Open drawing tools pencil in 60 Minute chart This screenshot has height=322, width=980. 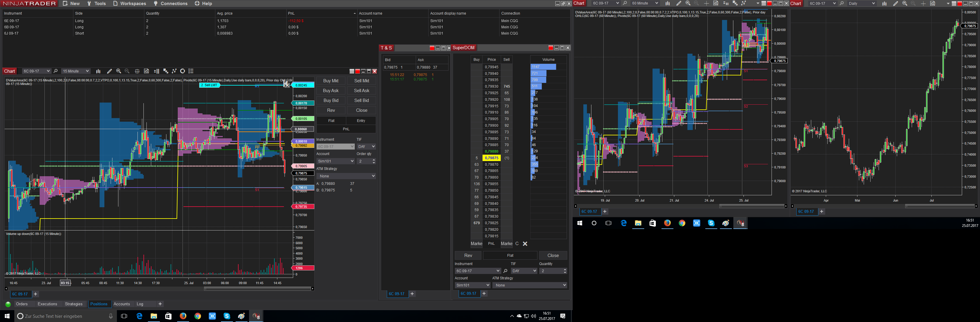(x=679, y=3)
